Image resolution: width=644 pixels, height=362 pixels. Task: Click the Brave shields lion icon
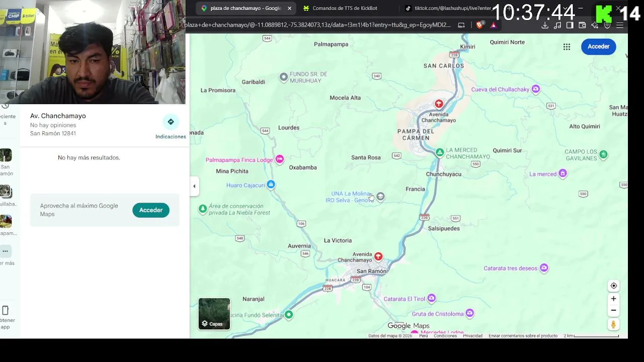(479, 25)
